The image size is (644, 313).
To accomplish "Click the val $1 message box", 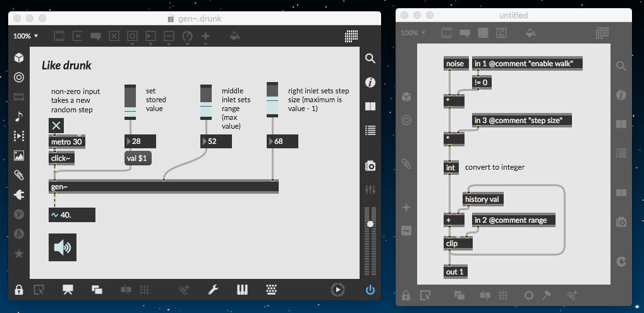I will tap(138, 158).
